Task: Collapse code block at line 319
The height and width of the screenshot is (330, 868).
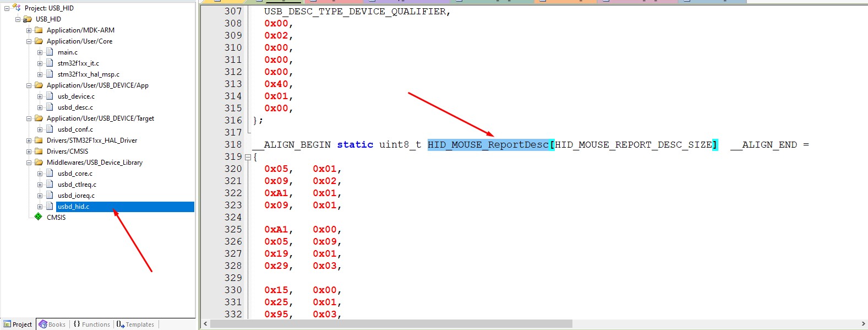Action: [x=248, y=157]
